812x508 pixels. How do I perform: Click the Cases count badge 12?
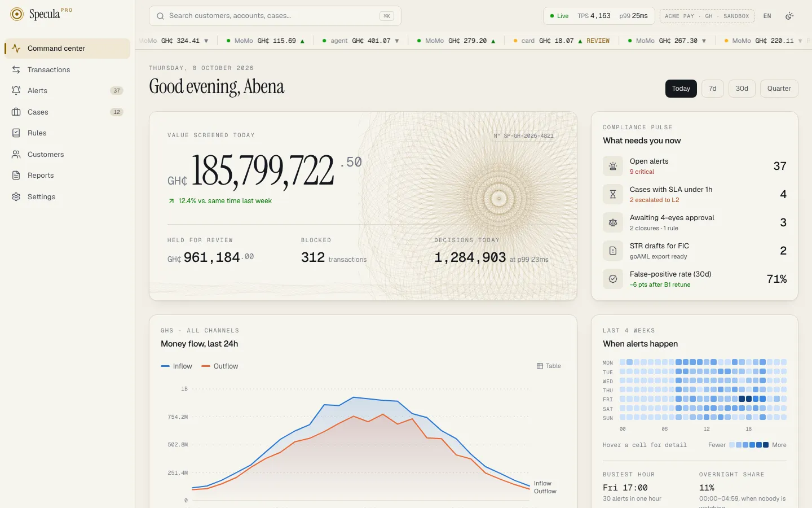click(117, 112)
